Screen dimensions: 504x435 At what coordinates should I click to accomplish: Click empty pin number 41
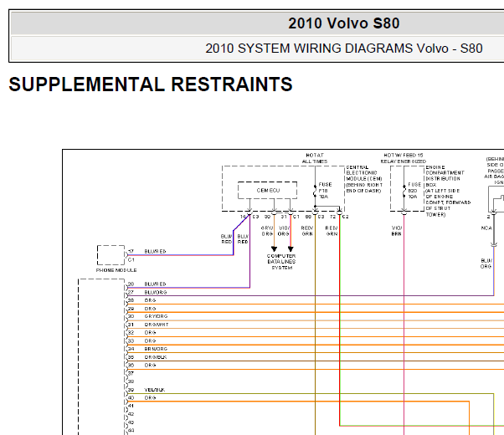[131, 406]
